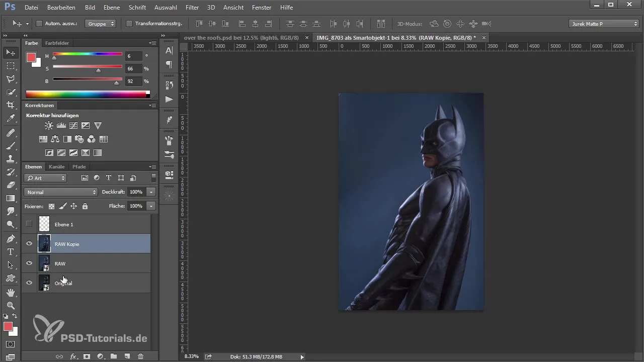Click the RAW Kopie layer thumbnail
The image size is (644, 362).
[44, 244]
